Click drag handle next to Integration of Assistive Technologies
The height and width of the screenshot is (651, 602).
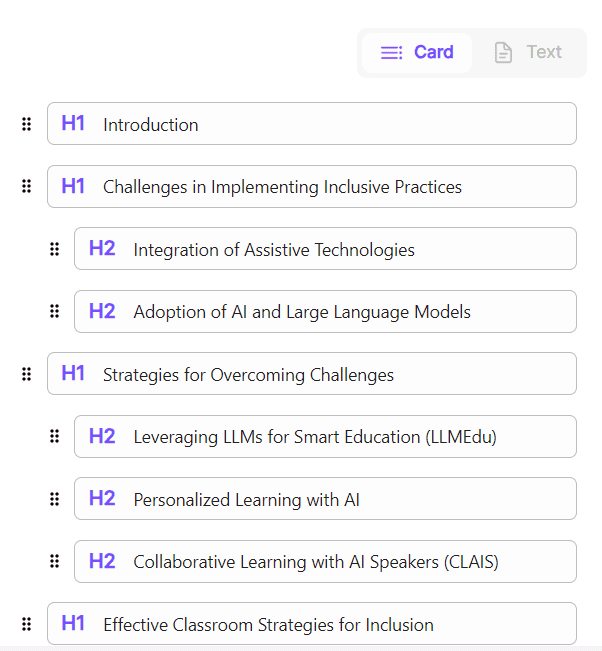pyautogui.click(x=55, y=249)
